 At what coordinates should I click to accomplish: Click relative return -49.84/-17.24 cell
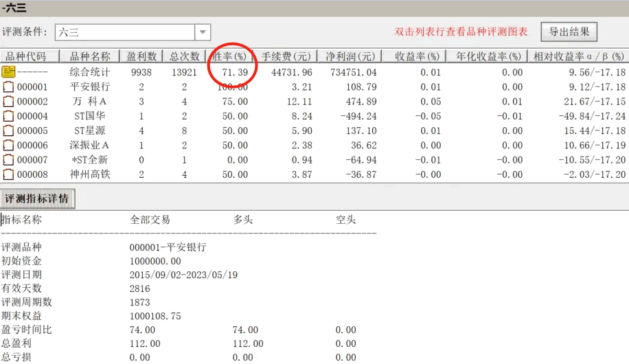(592, 116)
